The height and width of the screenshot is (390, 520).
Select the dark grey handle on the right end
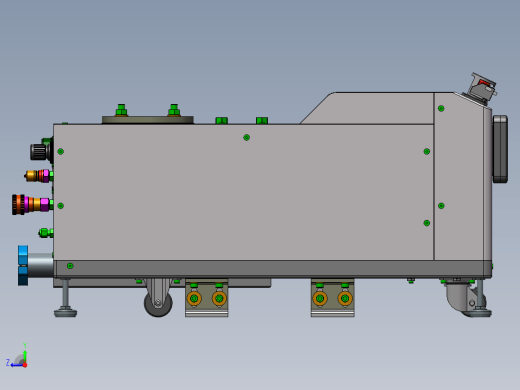pyautogui.click(x=500, y=149)
